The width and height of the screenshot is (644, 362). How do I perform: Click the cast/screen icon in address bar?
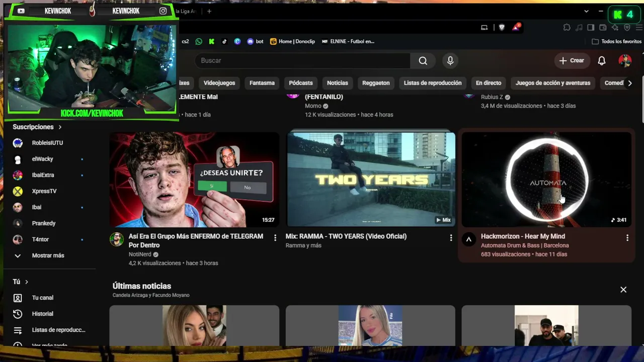485,27
